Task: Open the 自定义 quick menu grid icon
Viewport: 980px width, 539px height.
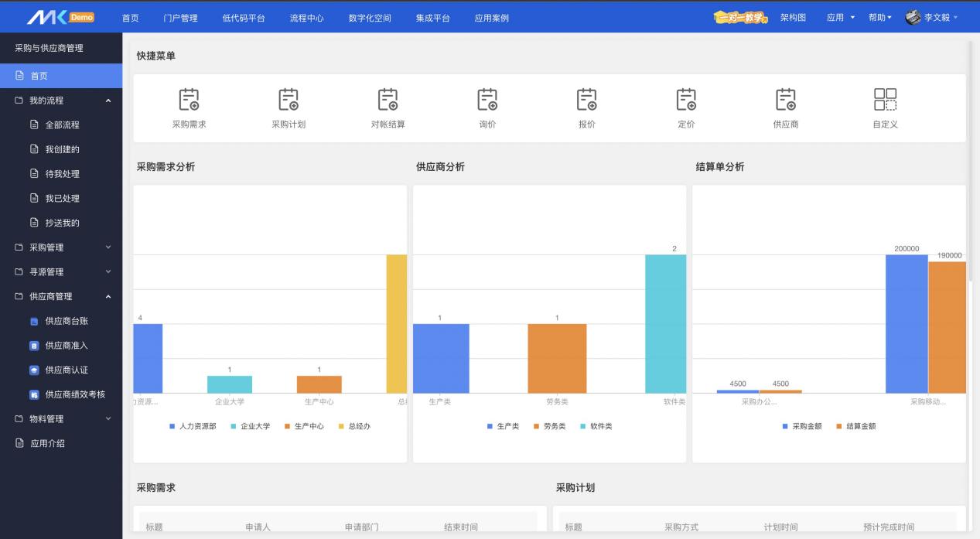Action: [x=885, y=100]
